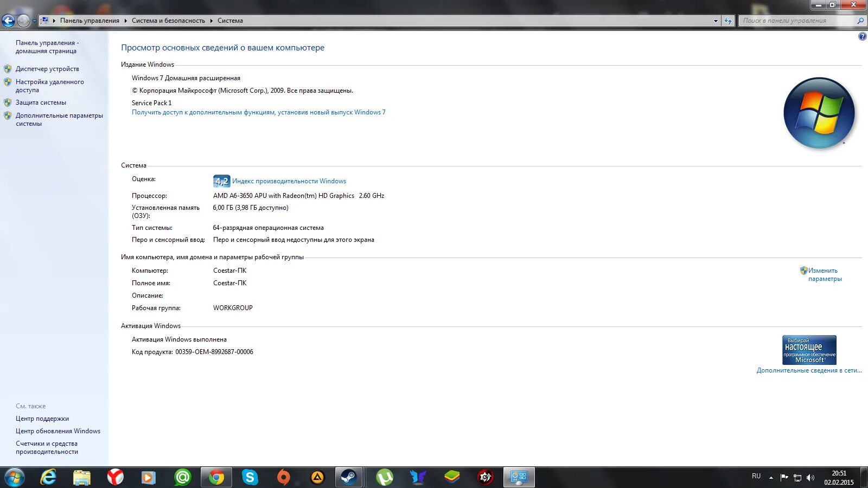This screenshot has height=488, width=868.
Task: Open Центр обновления Windows
Action: pos(58,431)
